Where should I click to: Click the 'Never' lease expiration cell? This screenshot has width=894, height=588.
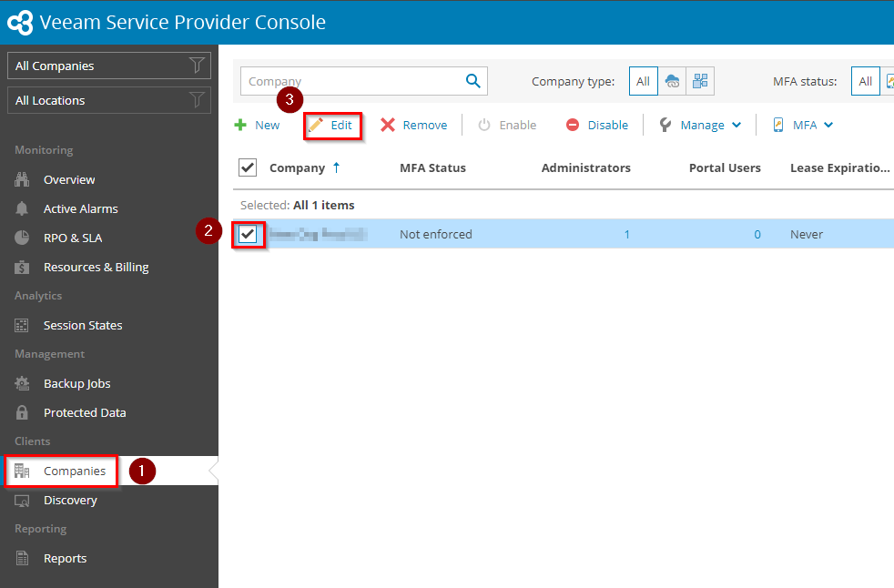point(807,235)
